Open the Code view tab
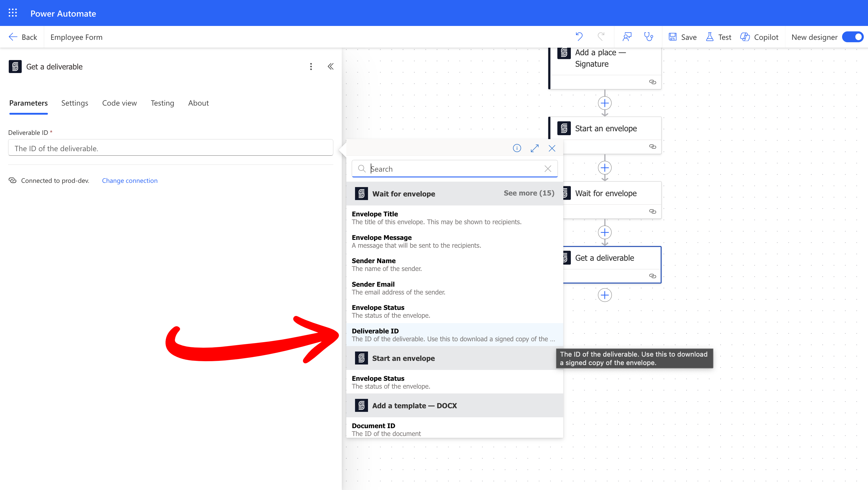The image size is (868, 490). point(119,103)
